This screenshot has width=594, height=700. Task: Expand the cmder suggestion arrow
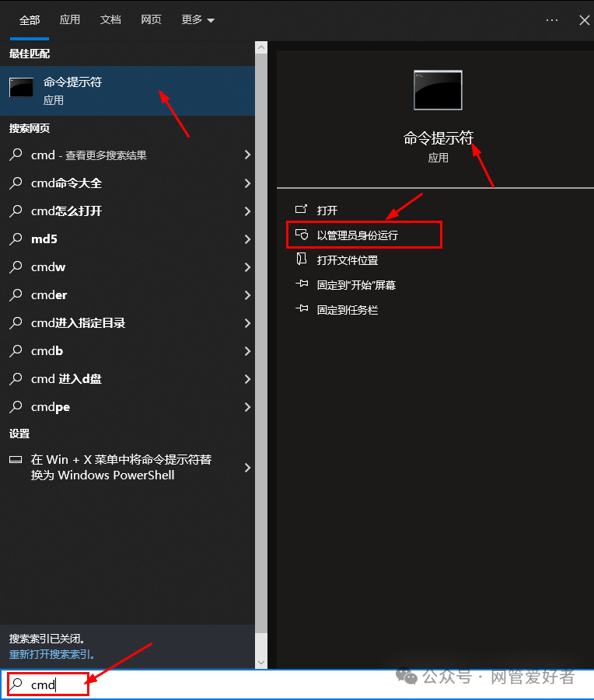[x=247, y=295]
